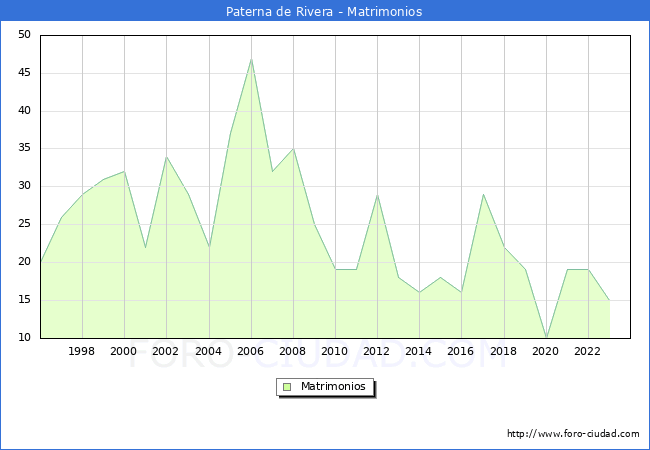Click the 2022 x-axis label
This screenshot has height=450, width=650.
[x=587, y=352]
